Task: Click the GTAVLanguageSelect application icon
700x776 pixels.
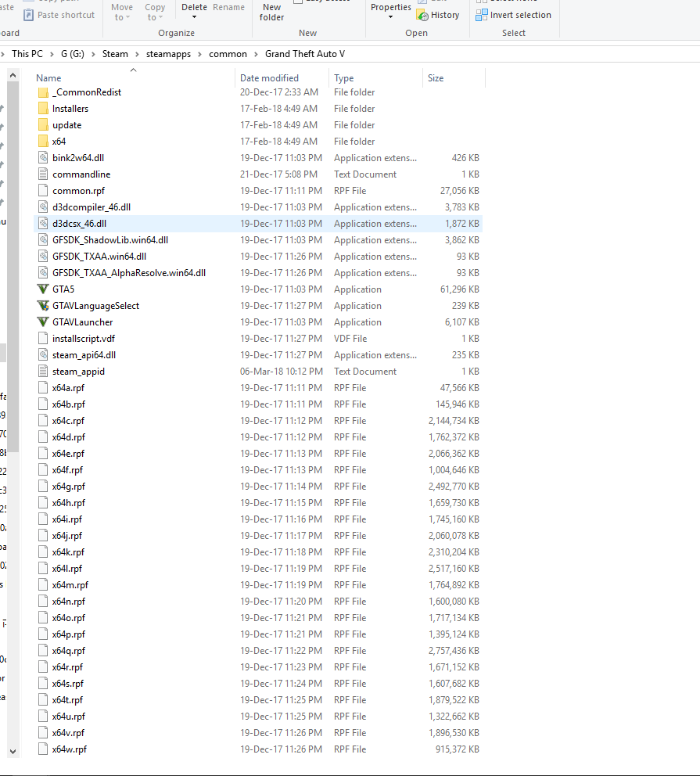Action: [x=43, y=306]
